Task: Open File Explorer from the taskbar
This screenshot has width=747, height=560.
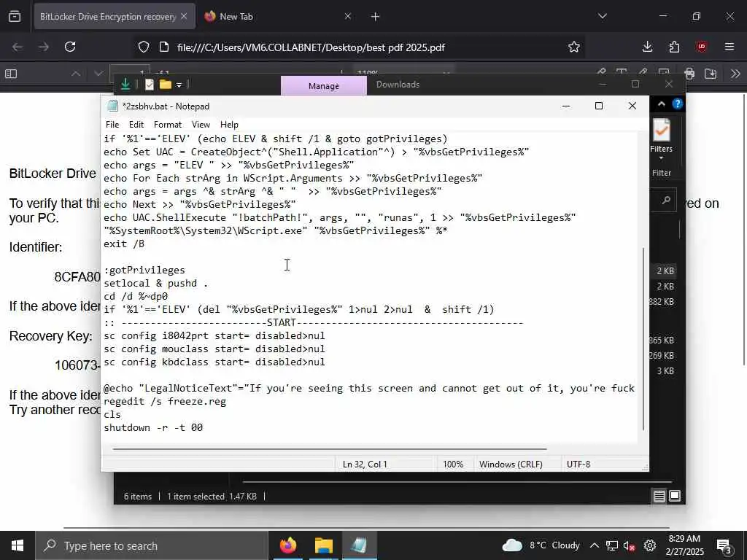Action: click(x=323, y=545)
